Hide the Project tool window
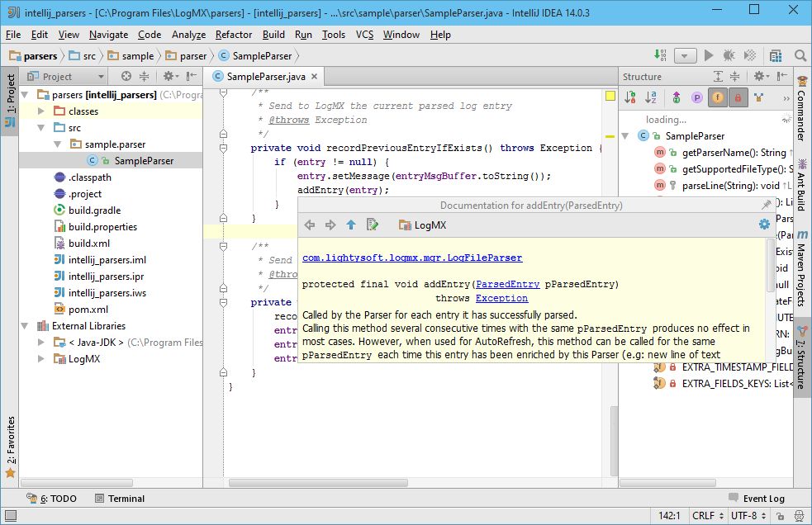The image size is (812, 525). pyautogui.click(x=192, y=76)
